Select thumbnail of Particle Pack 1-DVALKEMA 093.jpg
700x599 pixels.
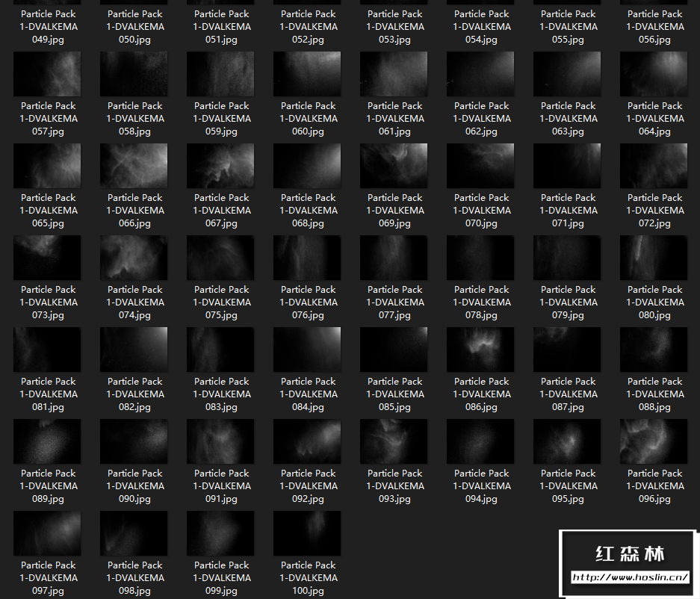click(x=394, y=441)
